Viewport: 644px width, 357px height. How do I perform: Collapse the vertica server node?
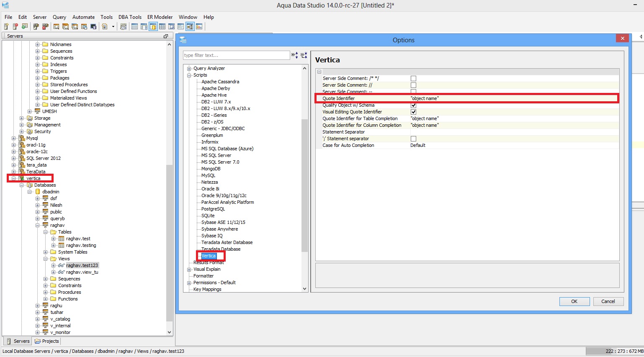[14, 178]
